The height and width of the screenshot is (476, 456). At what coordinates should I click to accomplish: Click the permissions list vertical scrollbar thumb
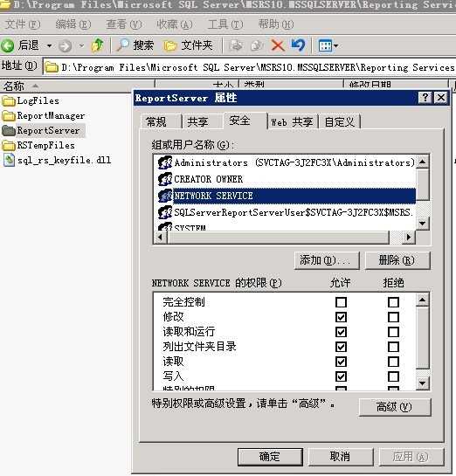[x=423, y=338]
